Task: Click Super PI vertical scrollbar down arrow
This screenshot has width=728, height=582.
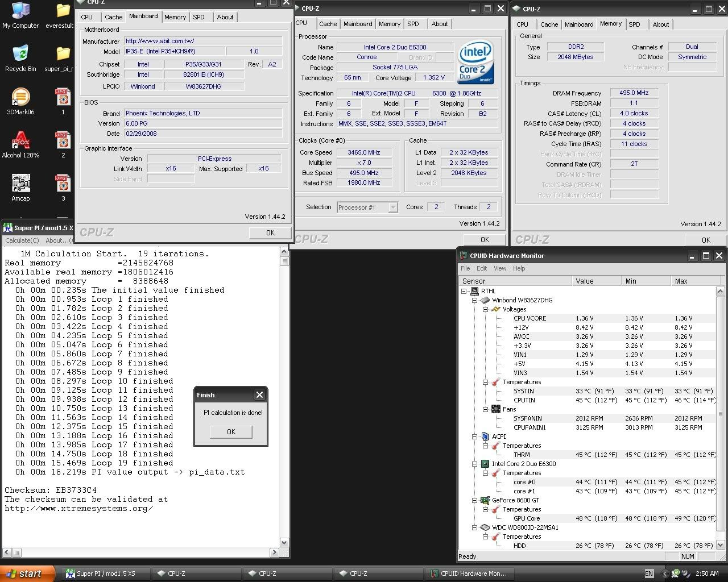Action: tap(284, 542)
